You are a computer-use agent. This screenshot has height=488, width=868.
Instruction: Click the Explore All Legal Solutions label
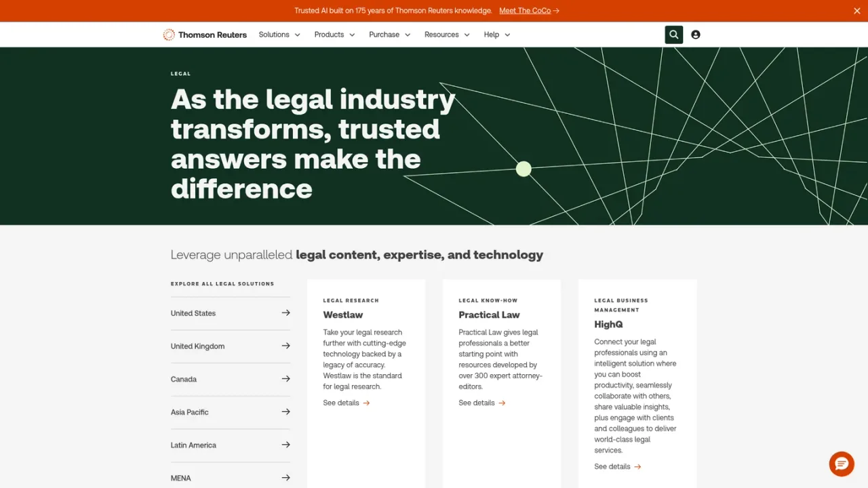222,284
